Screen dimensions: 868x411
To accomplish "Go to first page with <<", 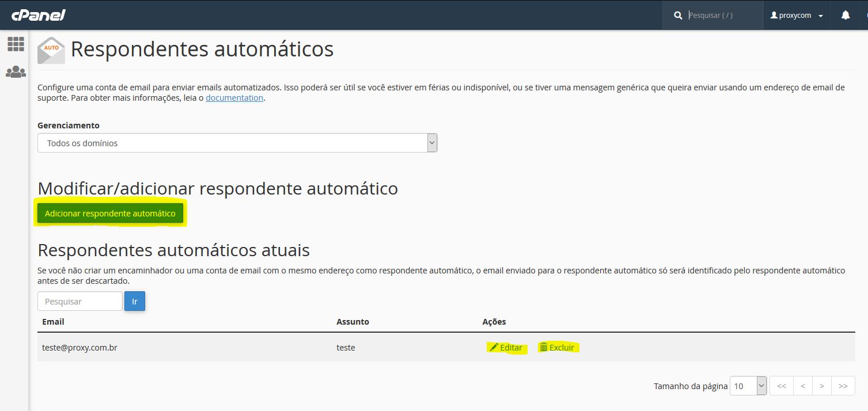I will (x=782, y=386).
